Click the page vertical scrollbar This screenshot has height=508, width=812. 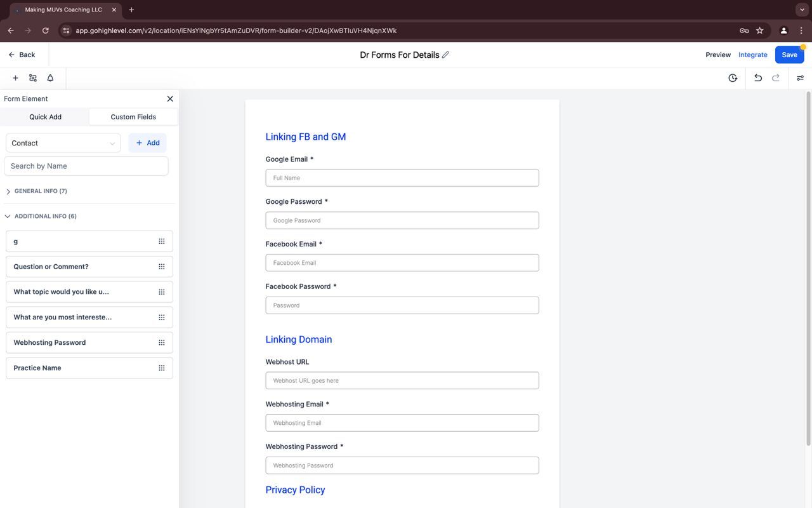tap(808, 269)
